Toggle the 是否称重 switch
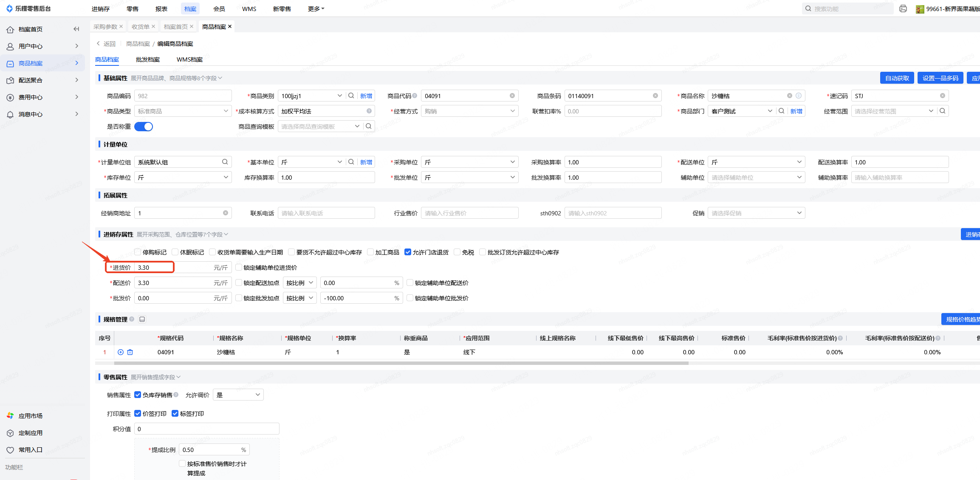980x480 pixels. click(x=144, y=127)
